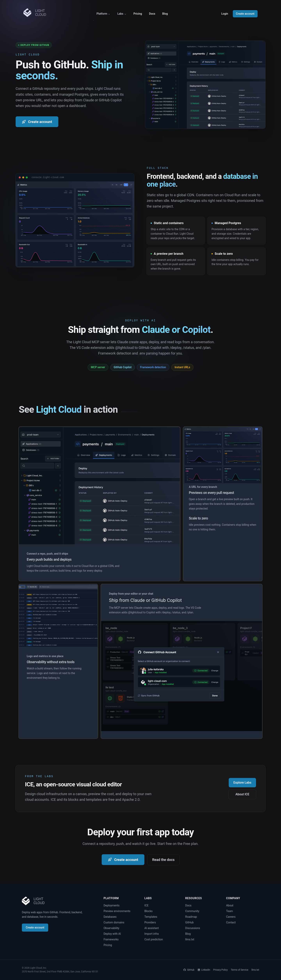The image size is (281, 980).
Task: Open Docs from the top navigation
Action: [x=152, y=14]
